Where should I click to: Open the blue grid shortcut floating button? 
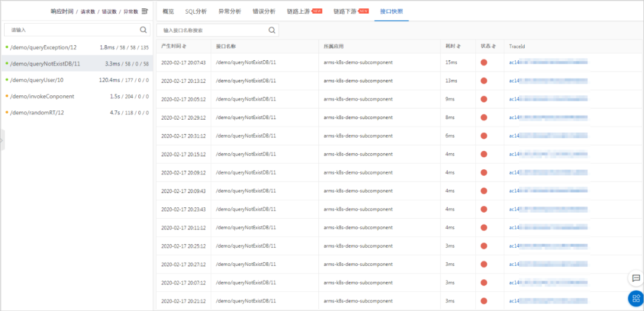[x=636, y=298]
